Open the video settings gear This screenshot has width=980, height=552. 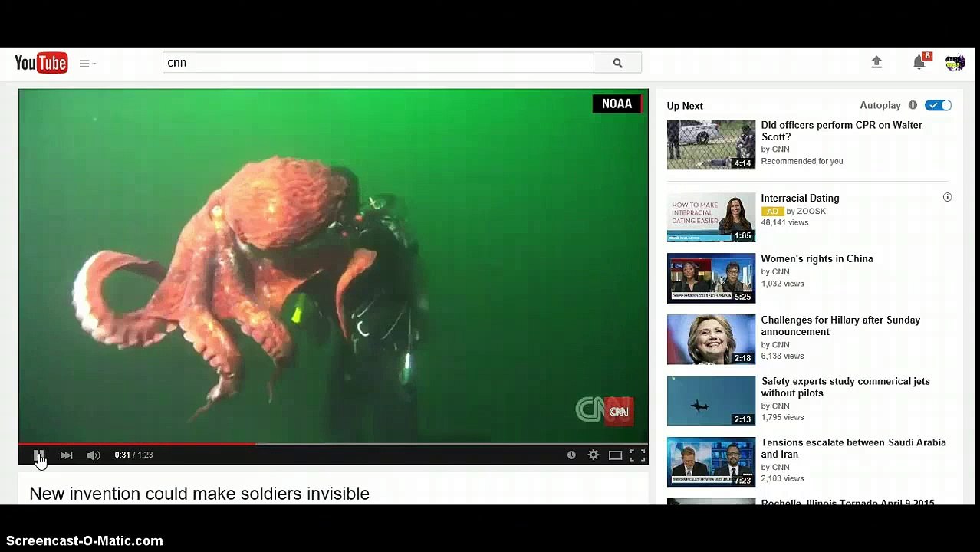[x=594, y=455]
